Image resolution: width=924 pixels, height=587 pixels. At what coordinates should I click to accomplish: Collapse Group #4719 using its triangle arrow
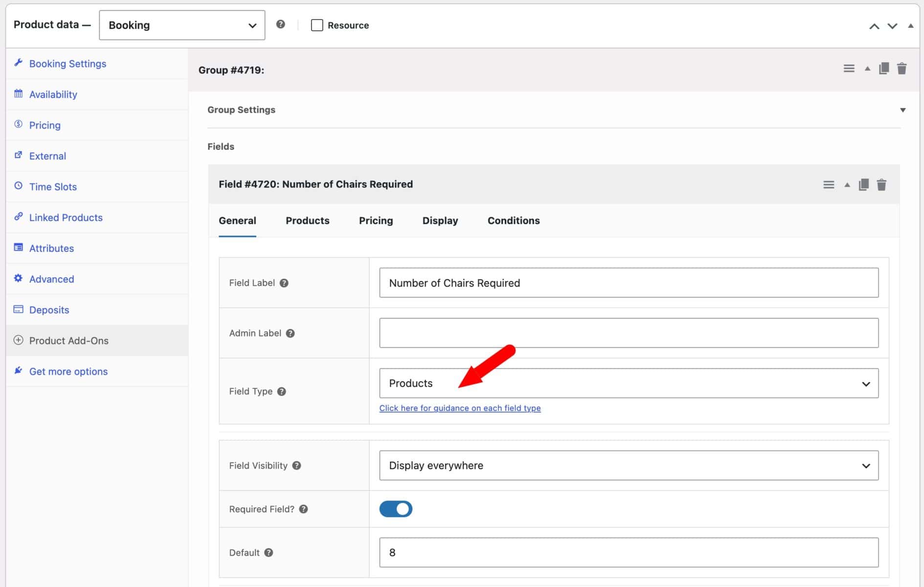coord(867,68)
